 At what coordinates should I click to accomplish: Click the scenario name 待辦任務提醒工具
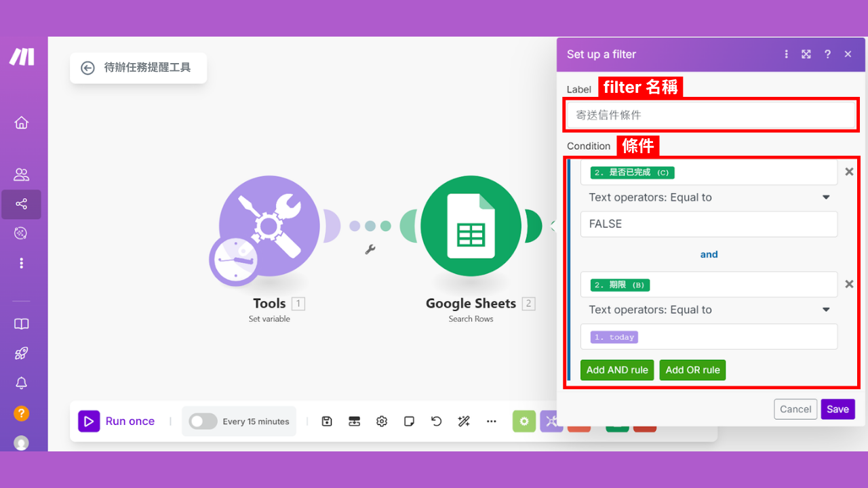[x=147, y=68]
